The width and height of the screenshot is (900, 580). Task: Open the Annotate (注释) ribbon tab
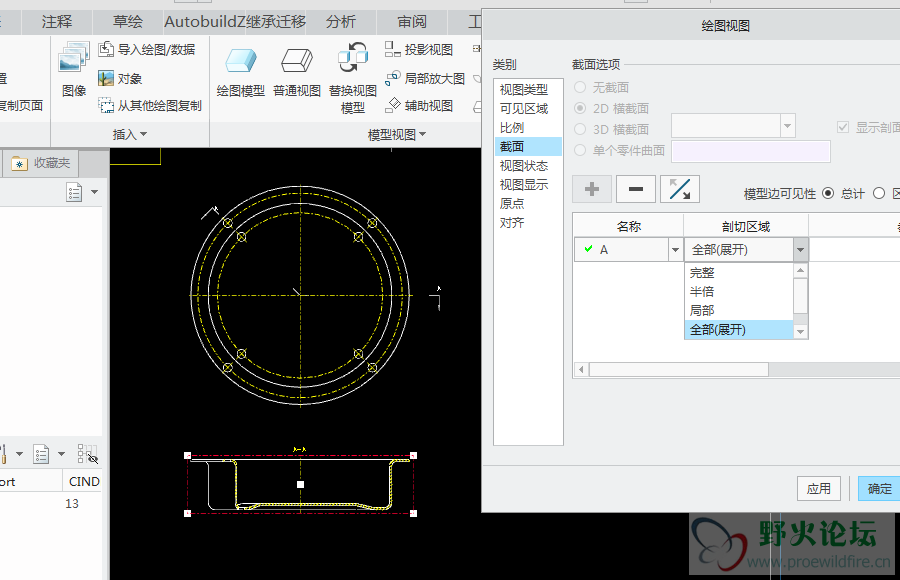coord(57,22)
